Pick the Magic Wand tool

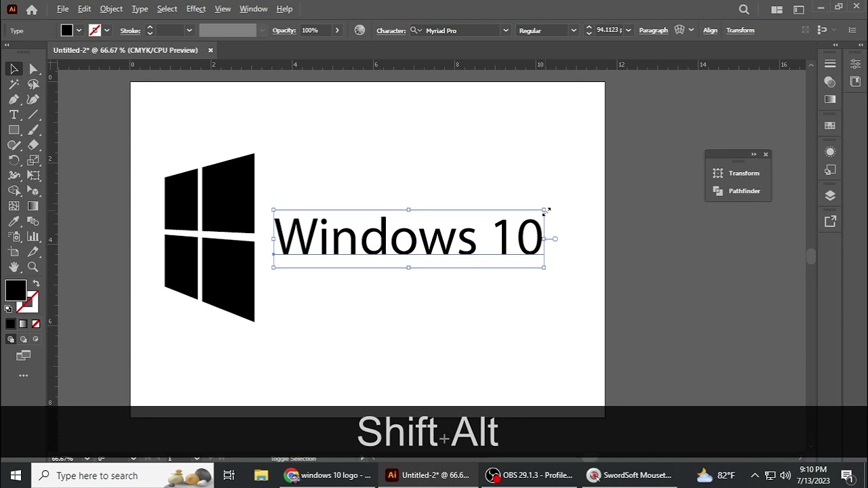point(14,85)
